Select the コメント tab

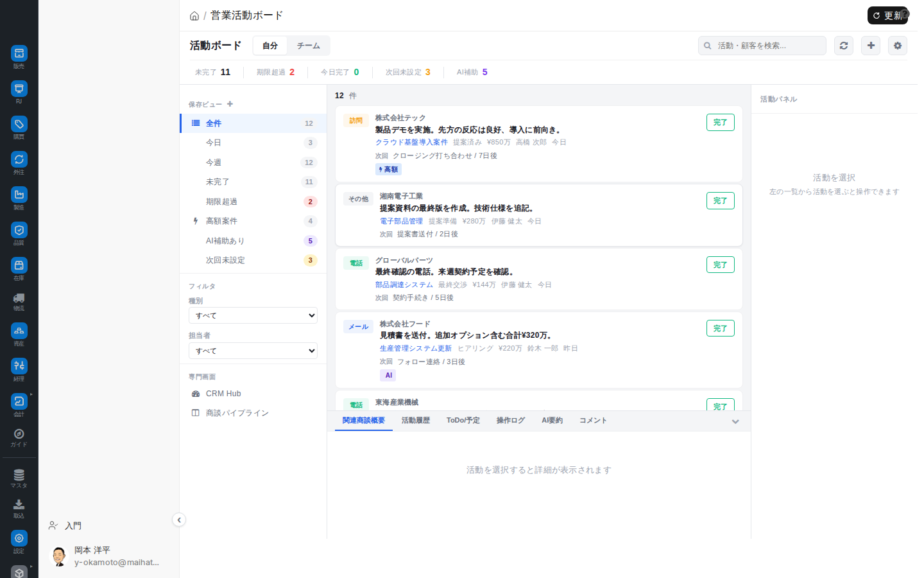pyautogui.click(x=593, y=421)
